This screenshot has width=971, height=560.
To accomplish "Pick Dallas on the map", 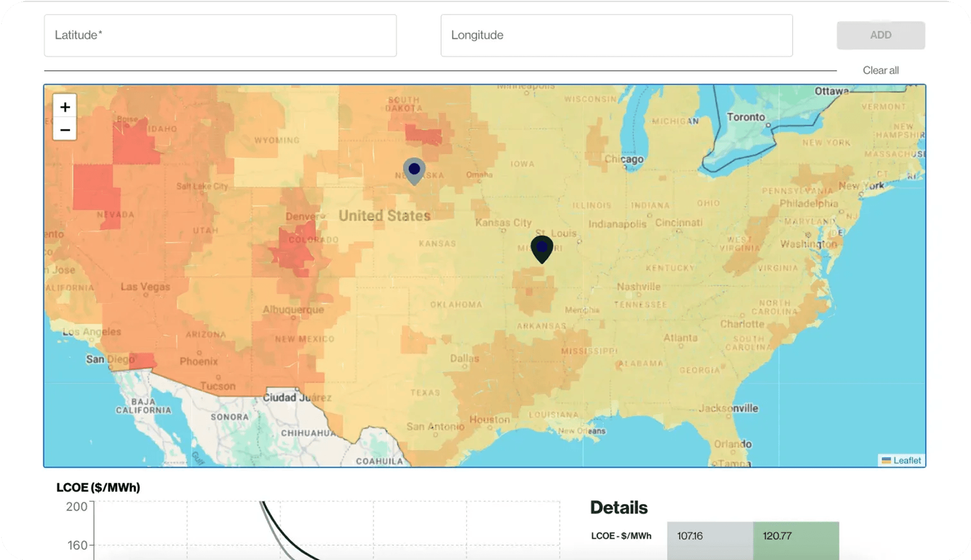I will coord(464,359).
